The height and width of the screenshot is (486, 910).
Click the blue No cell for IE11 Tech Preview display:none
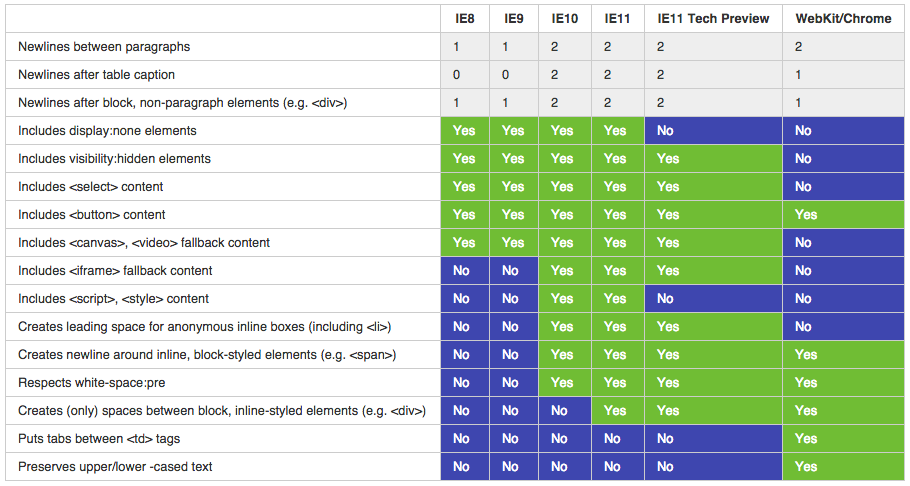pyautogui.click(x=713, y=131)
